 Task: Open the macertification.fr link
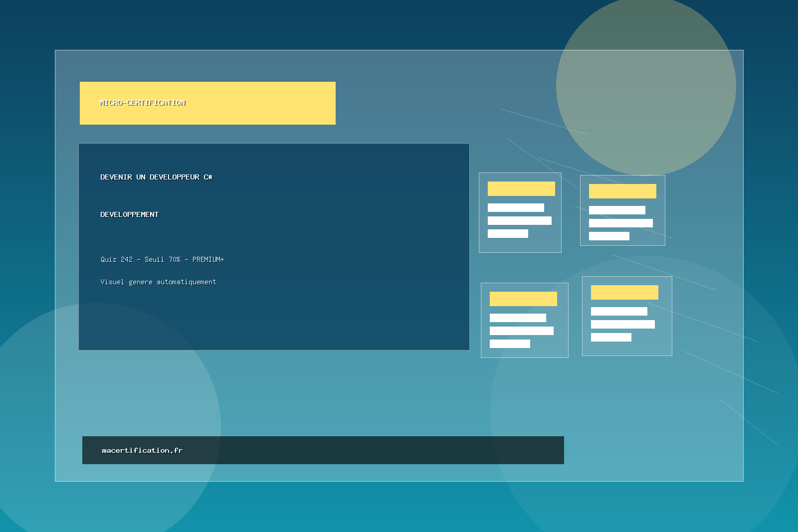tap(142, 450)
